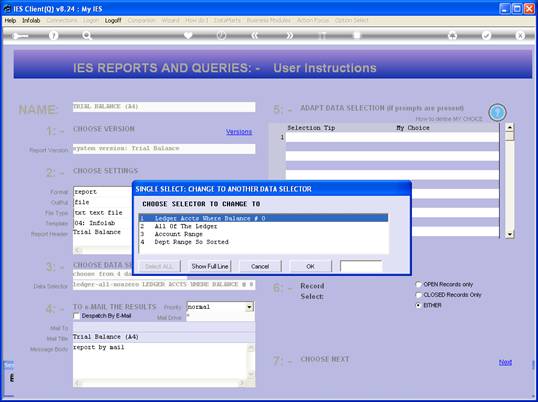Click the heart favorites toolbar icon
This screenshot has width=538, height=402.
pos(188,35)
